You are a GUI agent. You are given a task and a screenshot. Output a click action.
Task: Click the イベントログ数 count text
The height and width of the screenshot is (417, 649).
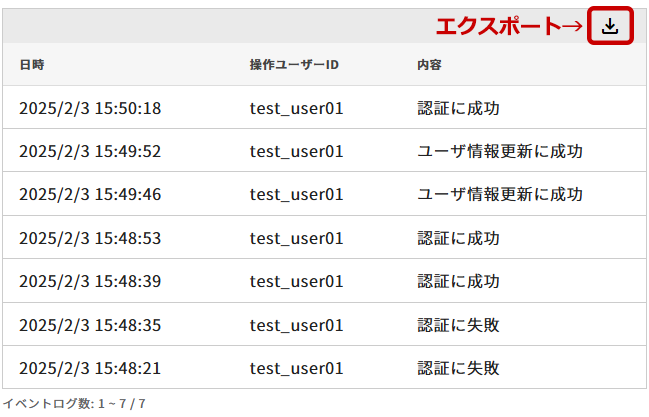point(74,404)
